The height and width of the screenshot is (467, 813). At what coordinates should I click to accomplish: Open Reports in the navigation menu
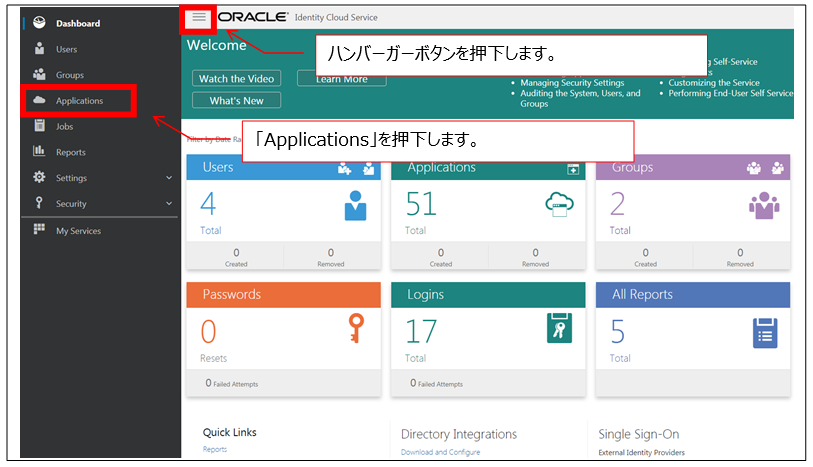point(71,152)
